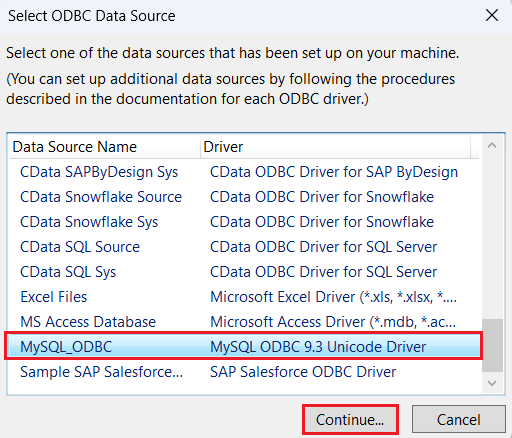Click the scrollbar up arrow
The width and height of the screenshot is (512, 438).
click(492, 146)
